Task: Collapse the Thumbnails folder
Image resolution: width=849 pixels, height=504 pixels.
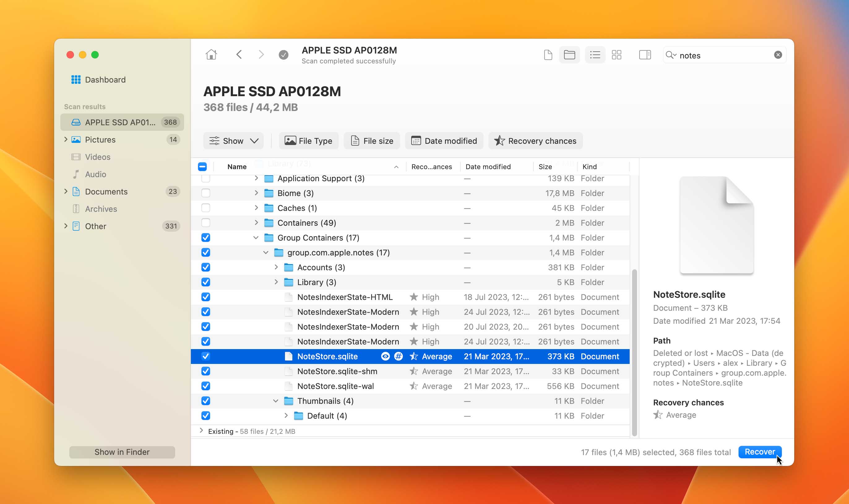Action: tap(276, 401)
